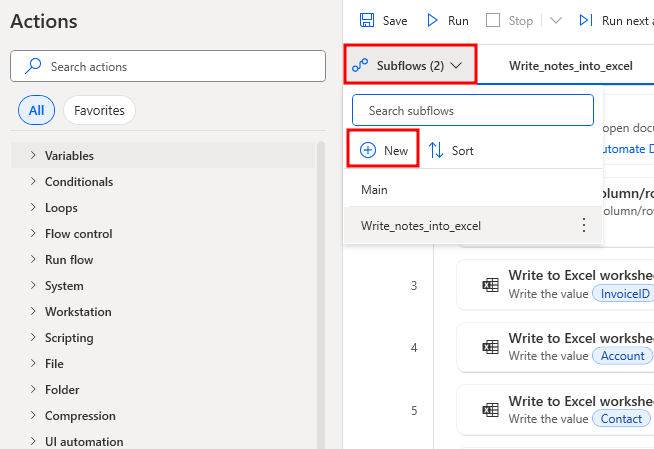Select step 4 Write to Excel worksheet
This screenshot has width=654, height=449.
[555, 347]
